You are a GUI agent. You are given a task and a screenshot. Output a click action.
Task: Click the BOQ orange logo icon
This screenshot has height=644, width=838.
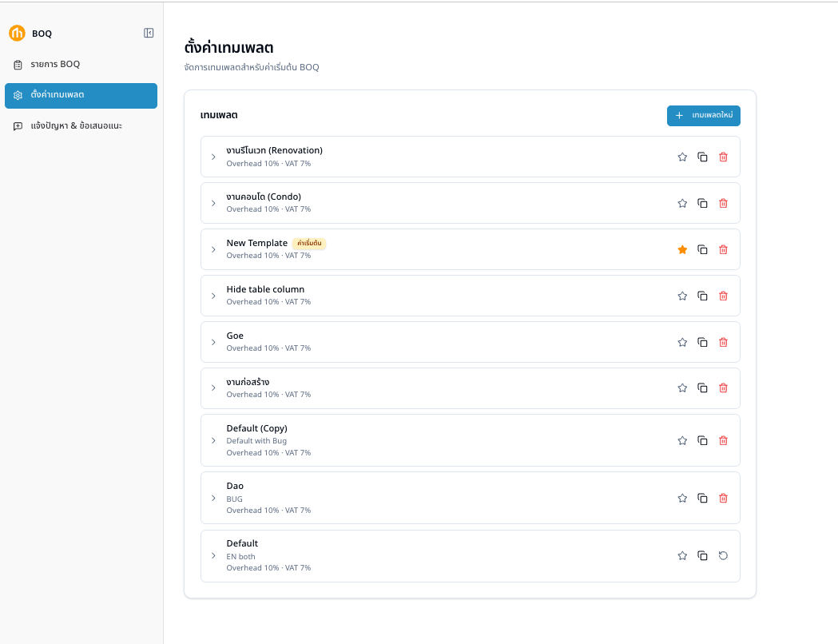pos(17,33)
